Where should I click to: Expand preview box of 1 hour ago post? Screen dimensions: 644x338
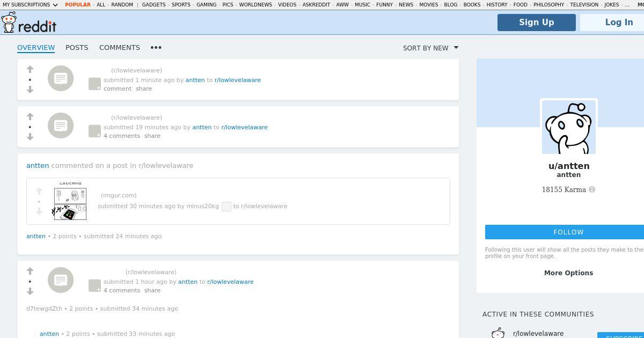(x=94, y=285)
